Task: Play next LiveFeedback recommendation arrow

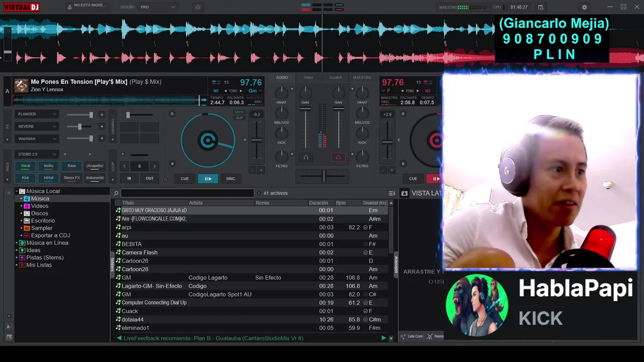Action: [x=384, y=338]
